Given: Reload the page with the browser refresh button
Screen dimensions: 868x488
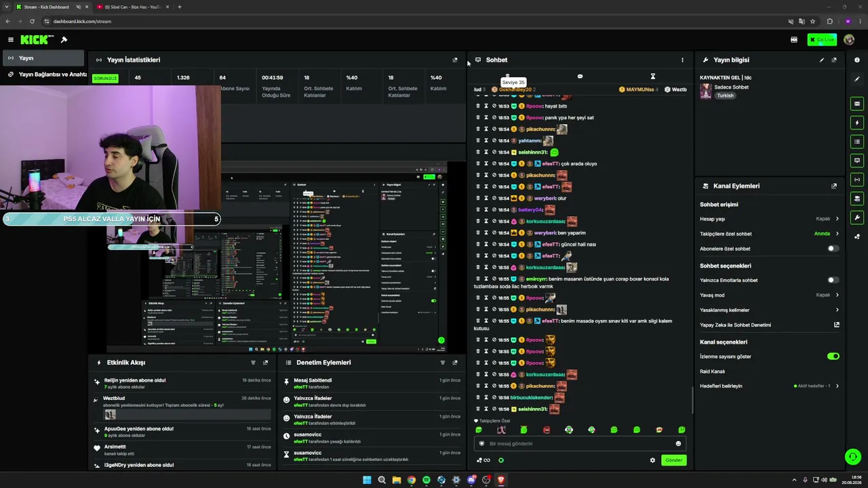Looking at the screenshot, I should (x=32, y=21).
